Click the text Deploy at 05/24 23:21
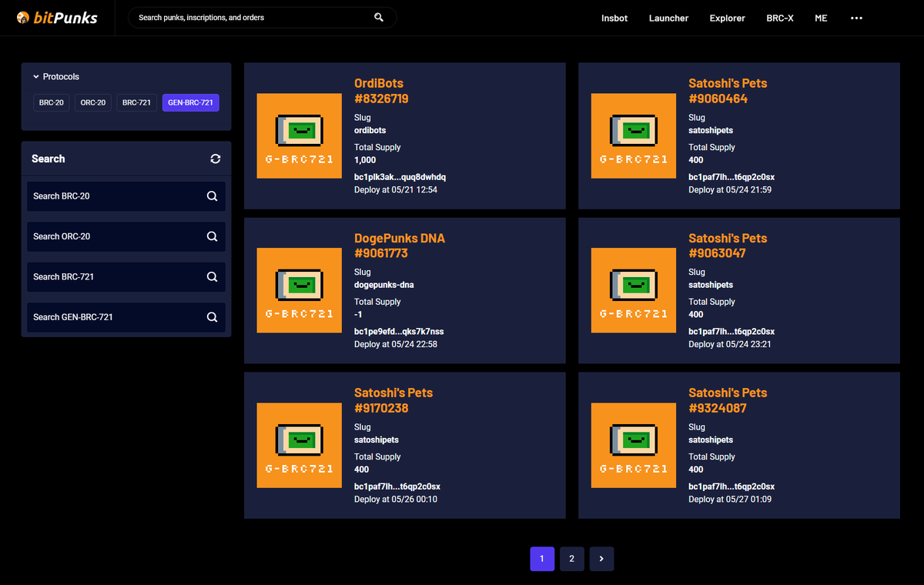This screenshot has width=924, height=585. coord(730,344)
